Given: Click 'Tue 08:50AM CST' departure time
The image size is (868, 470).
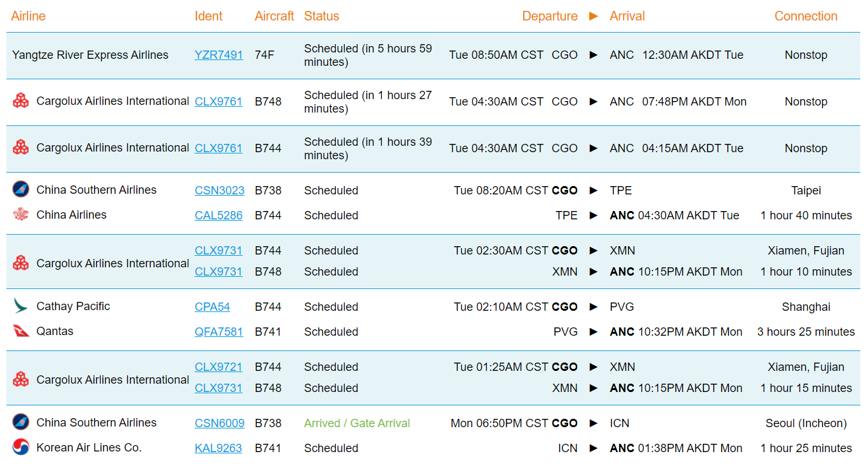Looking at the screenshot, I should (496, 55).
